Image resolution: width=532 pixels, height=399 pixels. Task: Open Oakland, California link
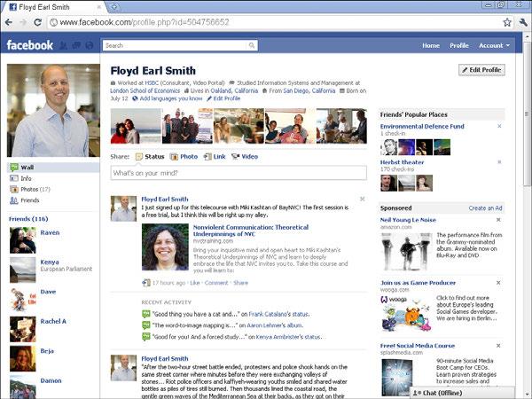[234, 90]
